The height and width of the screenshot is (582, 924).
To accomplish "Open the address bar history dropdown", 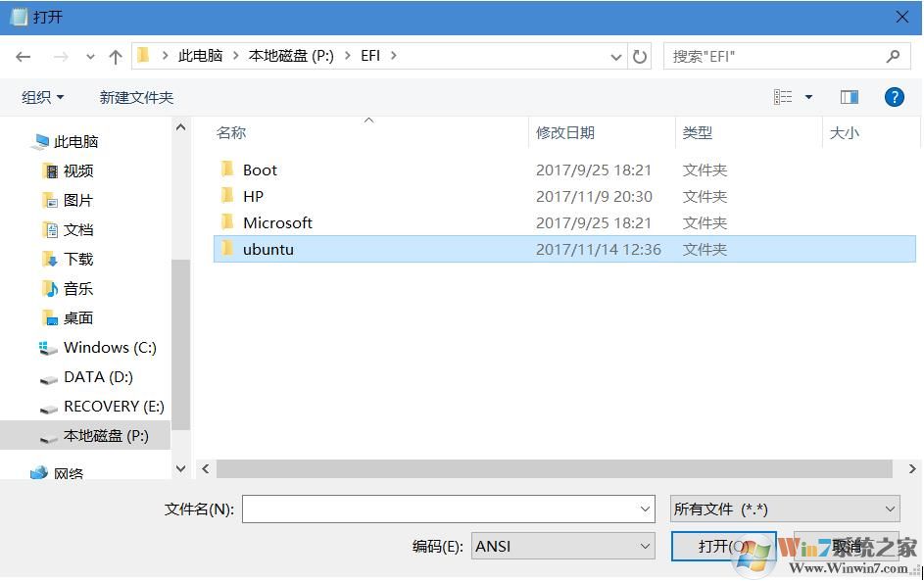I will pyautogui.click(x=615, y=57).
